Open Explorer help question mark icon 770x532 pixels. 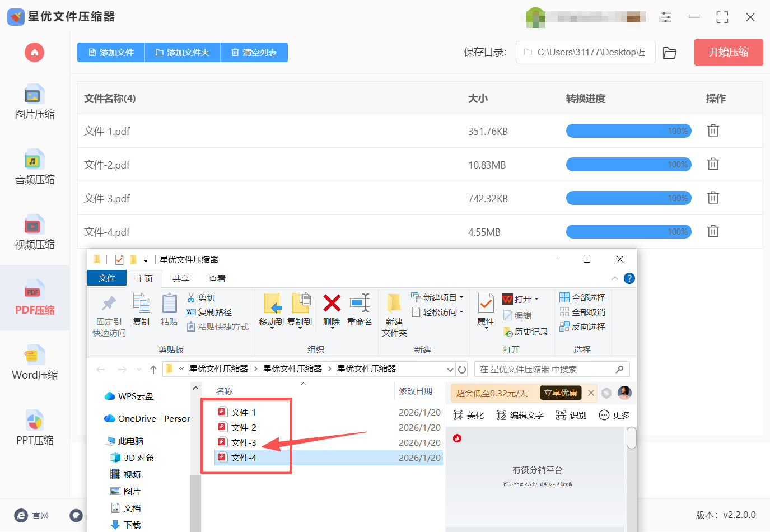[x=629, y=278]
